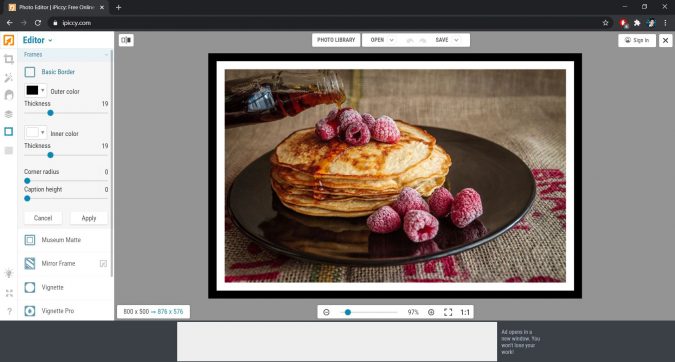Click the Vignette frame icon

click(30, 287)
